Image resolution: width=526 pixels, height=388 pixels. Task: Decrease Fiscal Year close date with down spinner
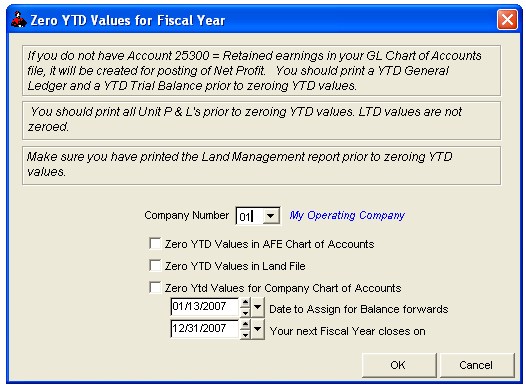[x=245, y=334]
